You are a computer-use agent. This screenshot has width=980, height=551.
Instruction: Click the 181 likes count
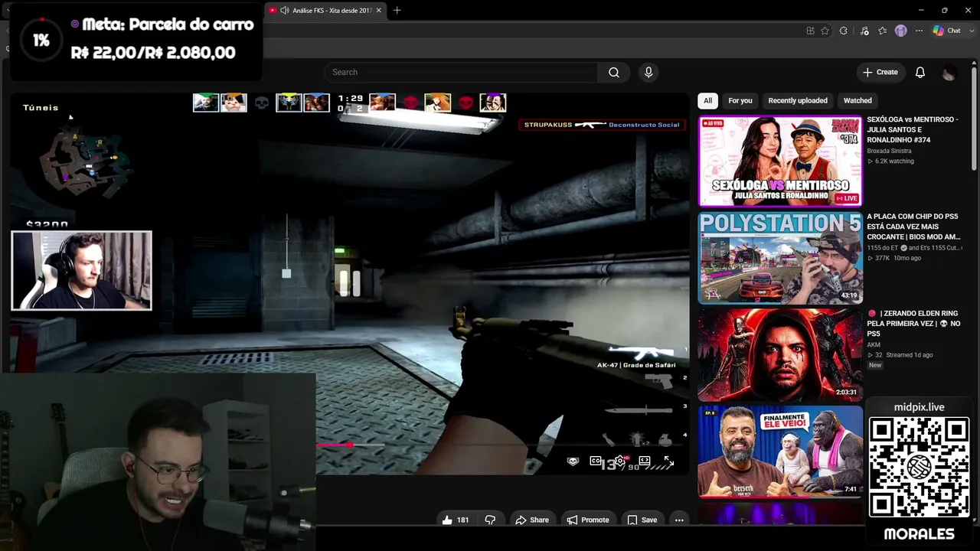(x=462, y=520)
